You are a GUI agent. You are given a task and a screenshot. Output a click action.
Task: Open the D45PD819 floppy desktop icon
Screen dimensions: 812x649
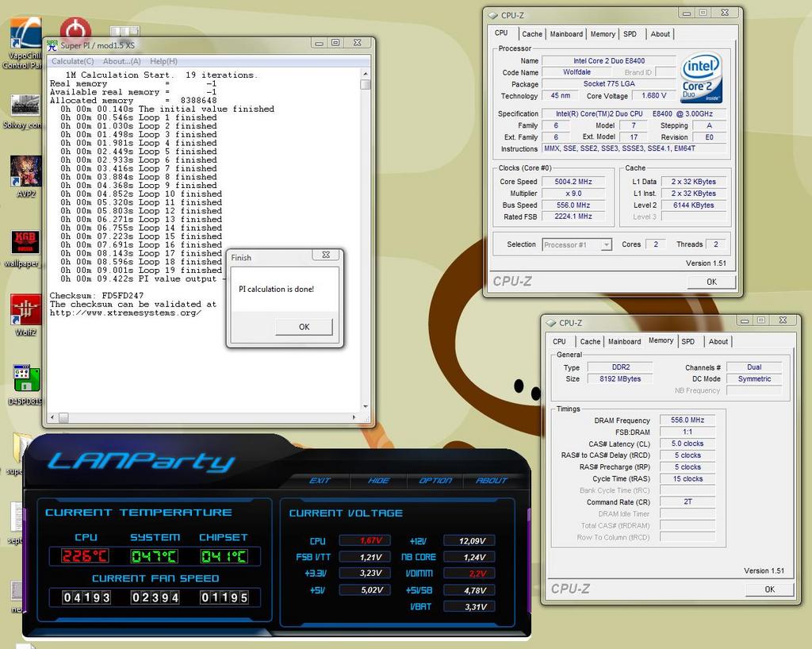pos(26,378)
